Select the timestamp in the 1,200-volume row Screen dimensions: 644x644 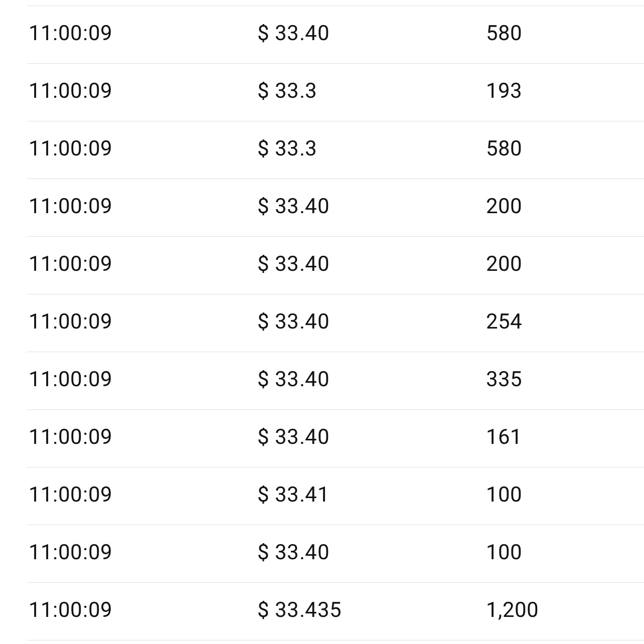[70, 610]
